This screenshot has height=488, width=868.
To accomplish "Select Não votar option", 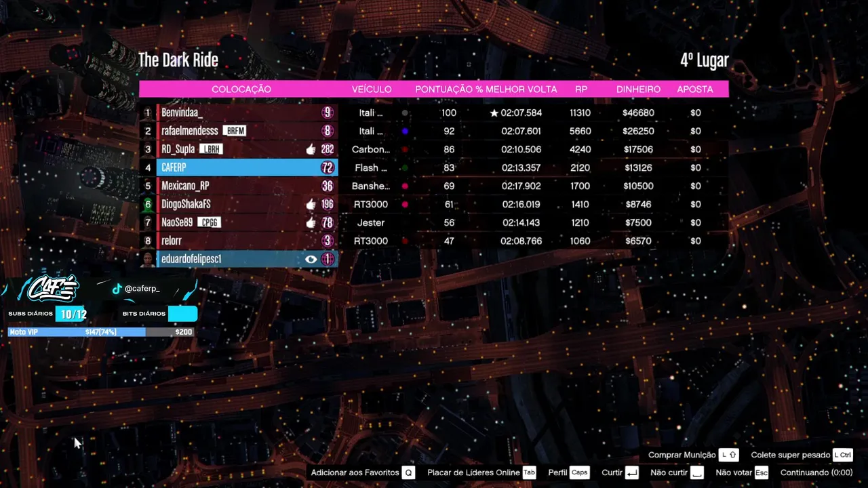I will coord(734,472).
